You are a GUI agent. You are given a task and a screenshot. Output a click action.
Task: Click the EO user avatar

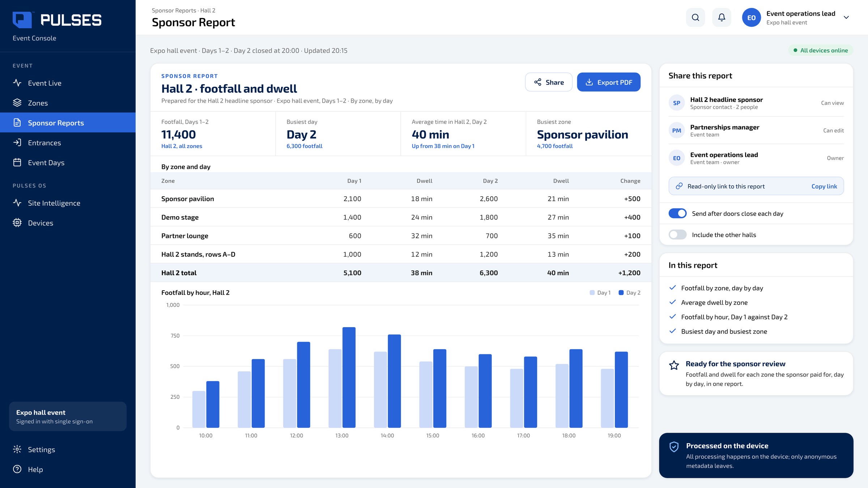coord(751,17)
